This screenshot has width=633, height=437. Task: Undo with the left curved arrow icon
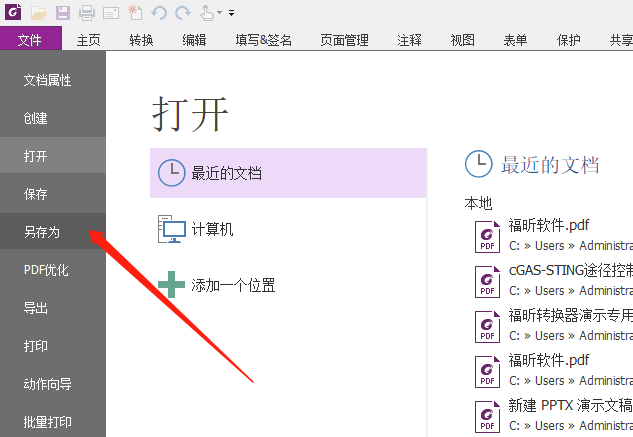(159, 13)
